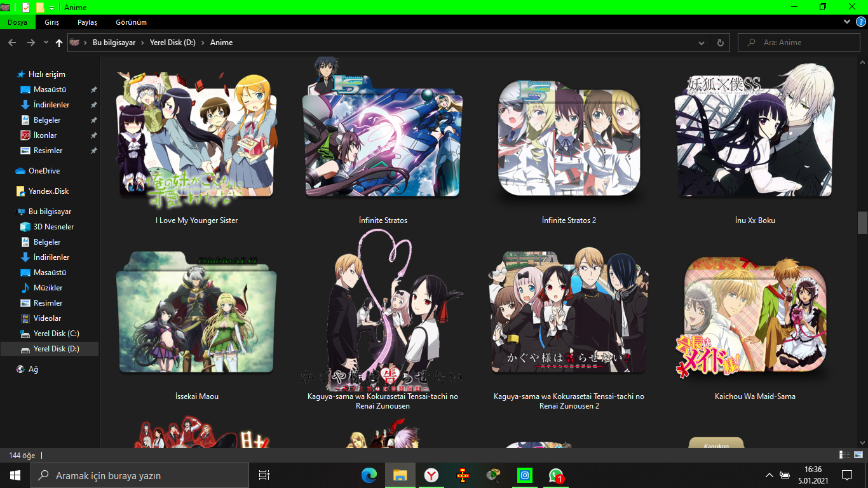Select 3D Nesneler in the sidebar
The image size is (868, 488).
click(x=53, y=227)
